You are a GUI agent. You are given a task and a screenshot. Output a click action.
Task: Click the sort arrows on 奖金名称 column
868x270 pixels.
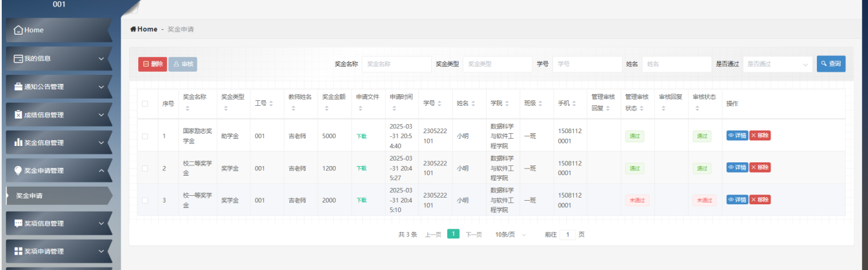pyautogui.click(x=188, y=109)
